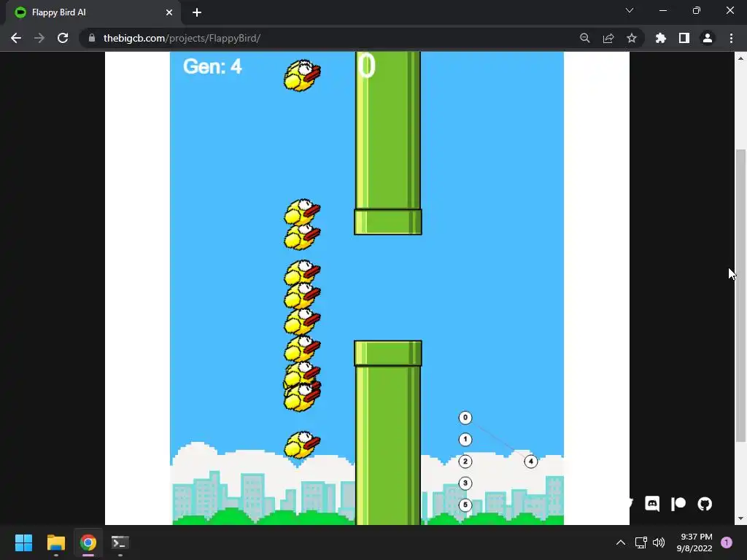Click neural network node 0
Viewport: 747px width, 560px height.
click(x=465, y=418)
